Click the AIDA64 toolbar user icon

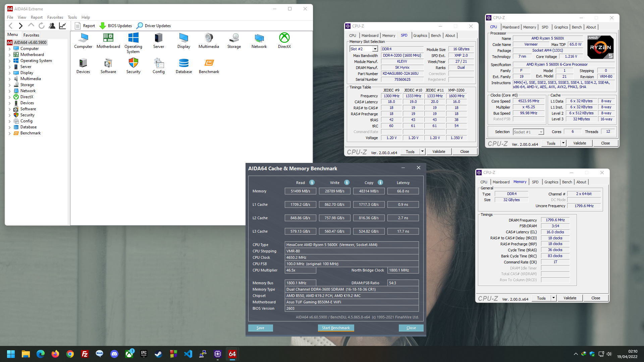pyautogui.click(x=52, y=25)
